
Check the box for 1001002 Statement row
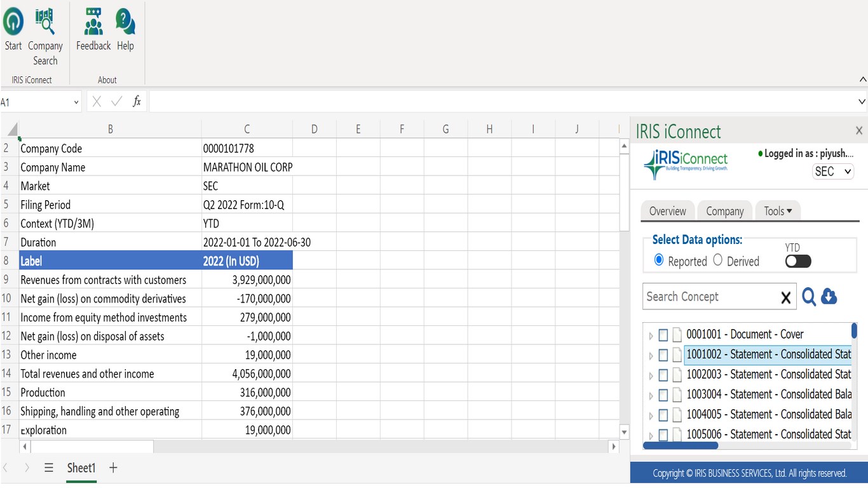663,355
